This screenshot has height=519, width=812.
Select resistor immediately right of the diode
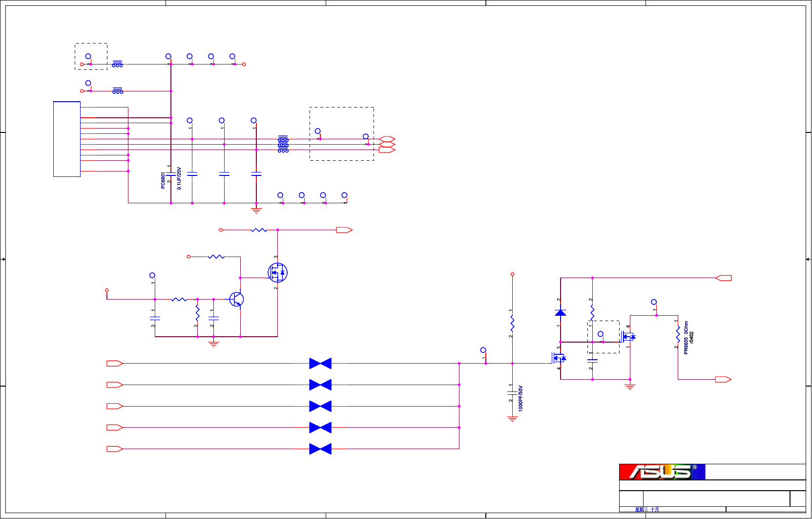click(x=592, y=313)
